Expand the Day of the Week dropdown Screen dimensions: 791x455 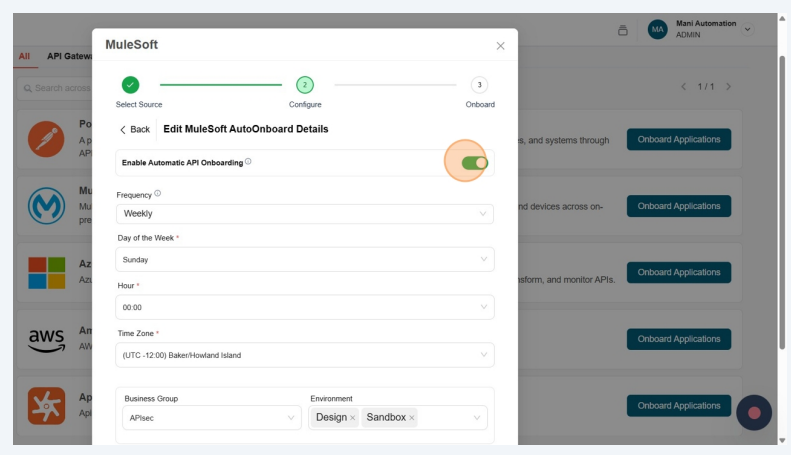click(304, 260)
